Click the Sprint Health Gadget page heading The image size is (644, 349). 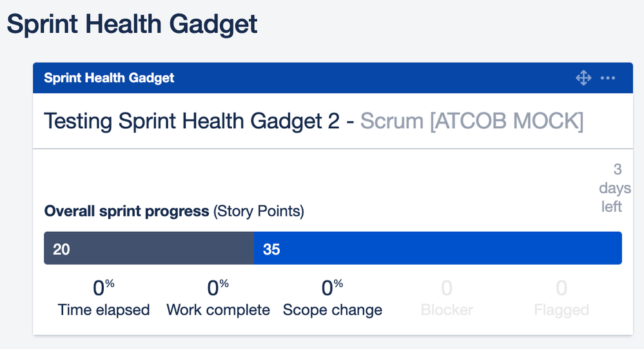point(132,24)
